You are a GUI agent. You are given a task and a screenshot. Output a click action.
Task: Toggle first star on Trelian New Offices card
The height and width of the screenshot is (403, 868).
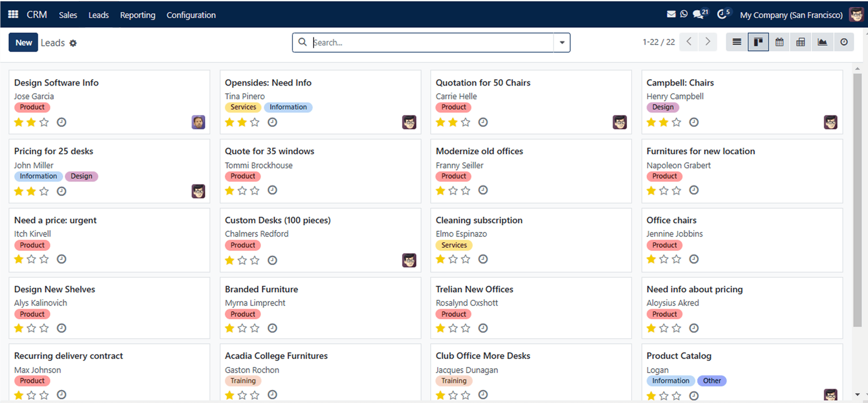coord(440,328)
